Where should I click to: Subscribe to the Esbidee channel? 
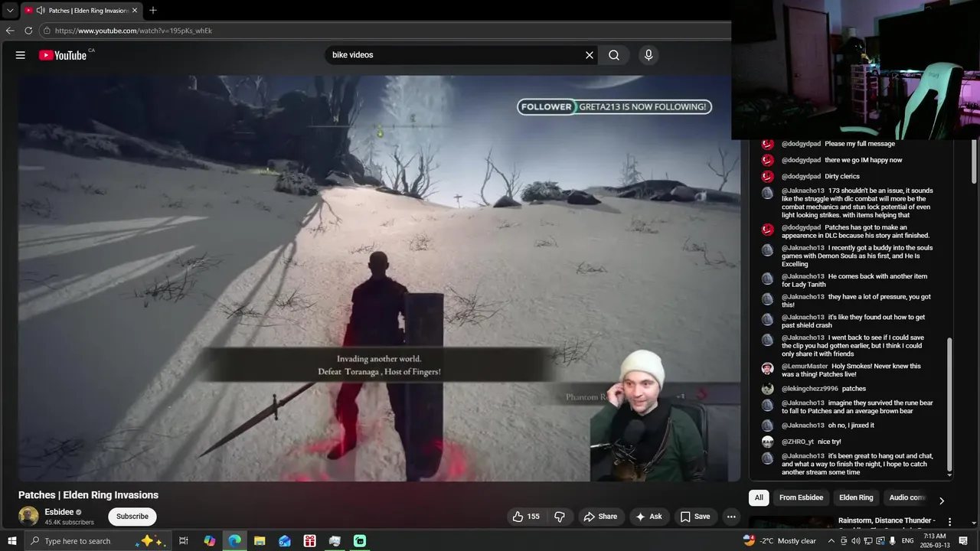[132, 517]
